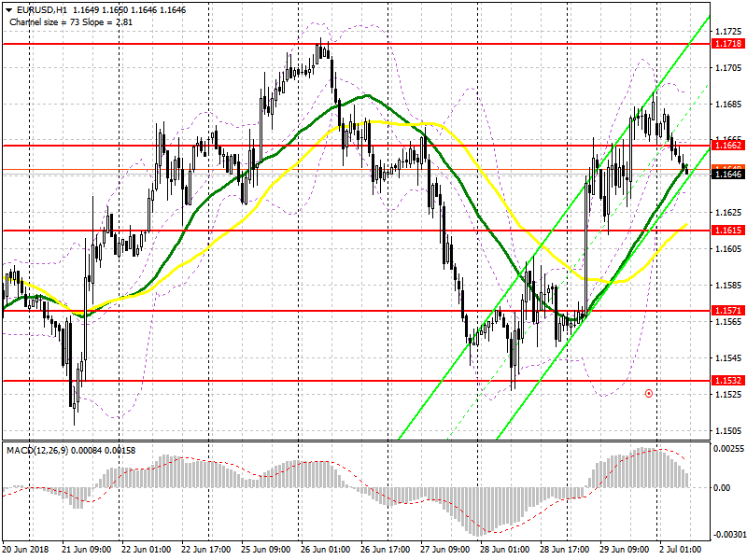This screenshot has height=560, width=747.
Task: Select the red 1.1718 price level tag
Action: 728,44
